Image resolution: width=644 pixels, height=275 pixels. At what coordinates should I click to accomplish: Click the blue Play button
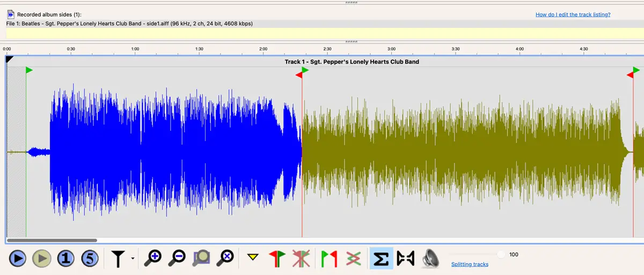[x=17, y=258]
